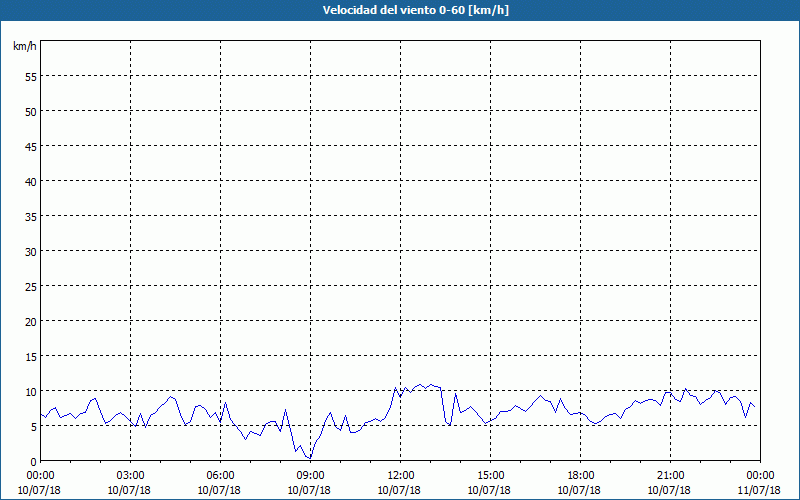The image size is (800, 500).
Task: Click the y-axis value 20
Action: (31, 321)
